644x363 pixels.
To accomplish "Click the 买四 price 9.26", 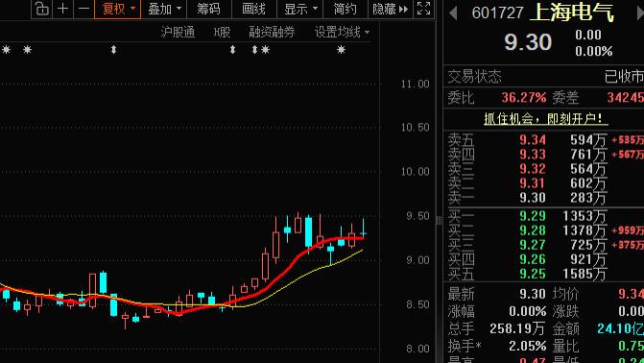I will pyautogui.click(x=533, y=259).
